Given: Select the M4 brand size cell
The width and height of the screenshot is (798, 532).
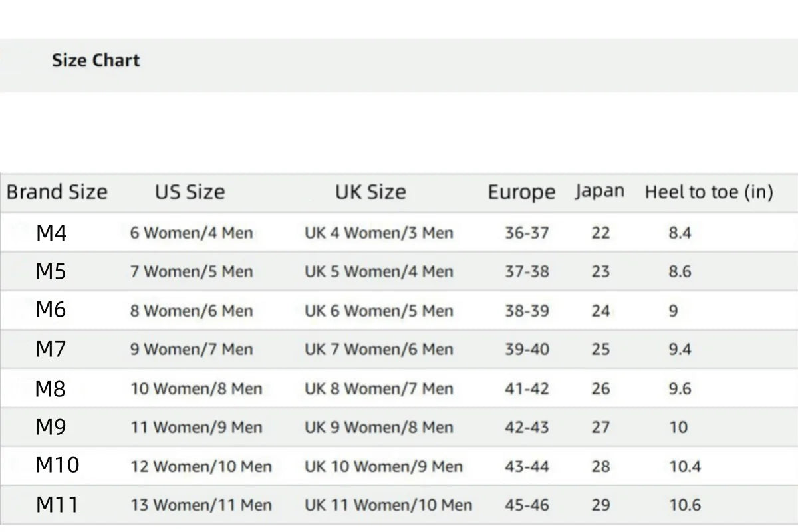Looking at the screenshot, I should [51, 233].
